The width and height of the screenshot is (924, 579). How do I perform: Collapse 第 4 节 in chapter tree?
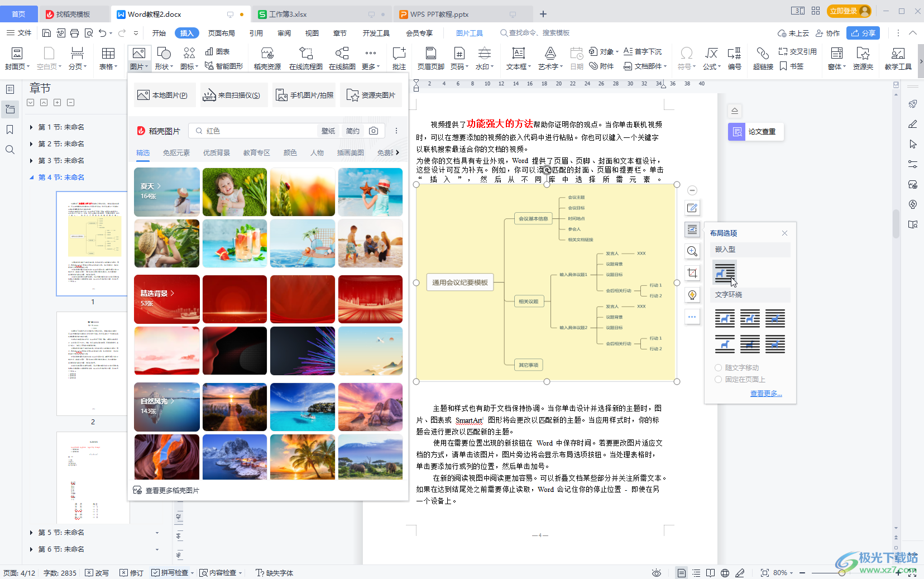31,178
